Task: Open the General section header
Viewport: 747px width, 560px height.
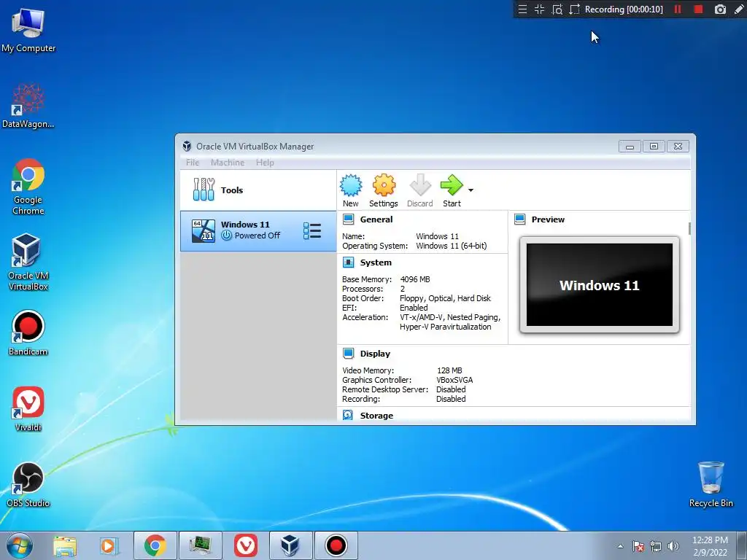Action: [x=376, y=219]
